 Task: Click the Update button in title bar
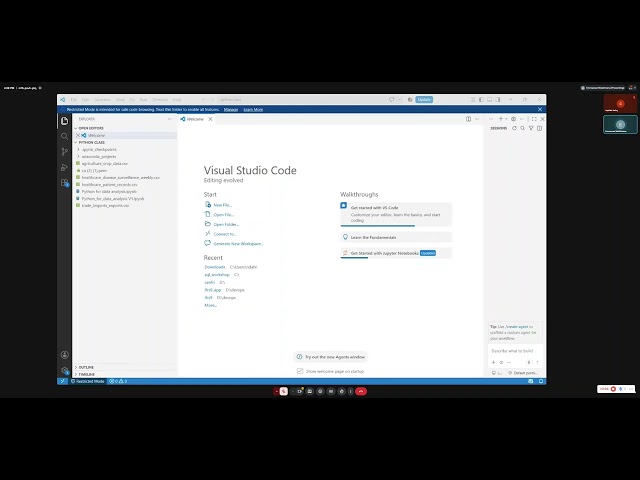(x=424, y=100)
